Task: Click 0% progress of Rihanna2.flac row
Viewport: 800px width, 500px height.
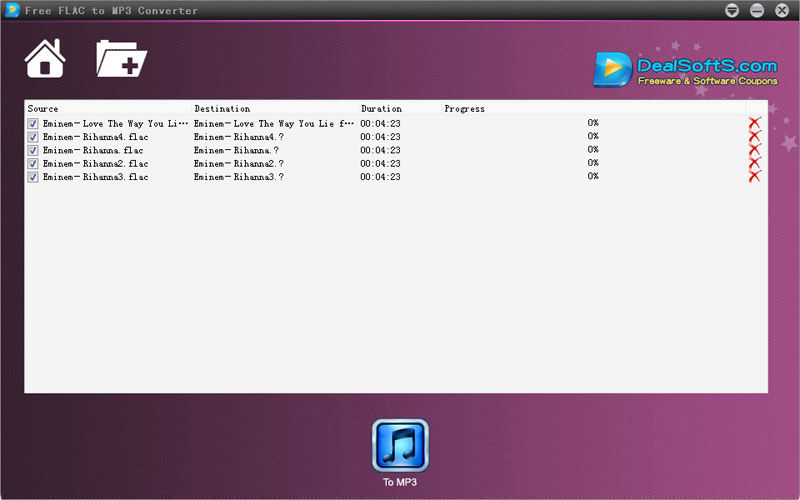Action: click(x=593, y=162)
